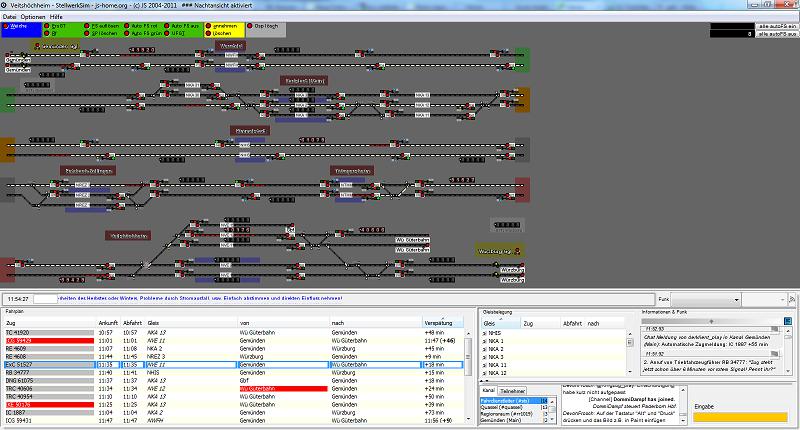Select the 'Auto FS aus' mode
The height and width of the screenshot is (430, 800).
(182, 26)
